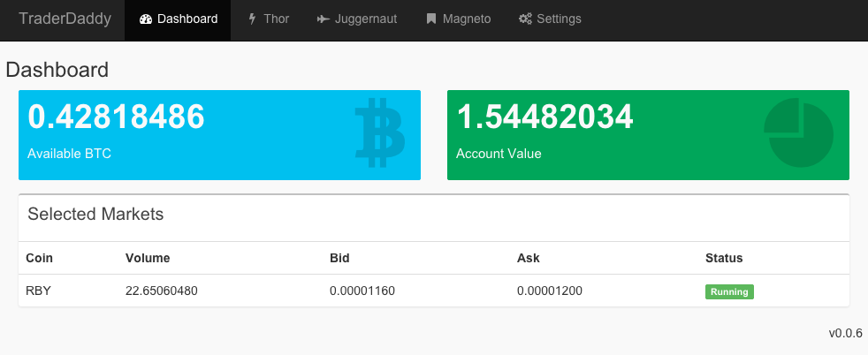The height and width of the screenshot is (355, 868).
Task: Select the volume 22.65060480 cell
Action: (162, 291)
